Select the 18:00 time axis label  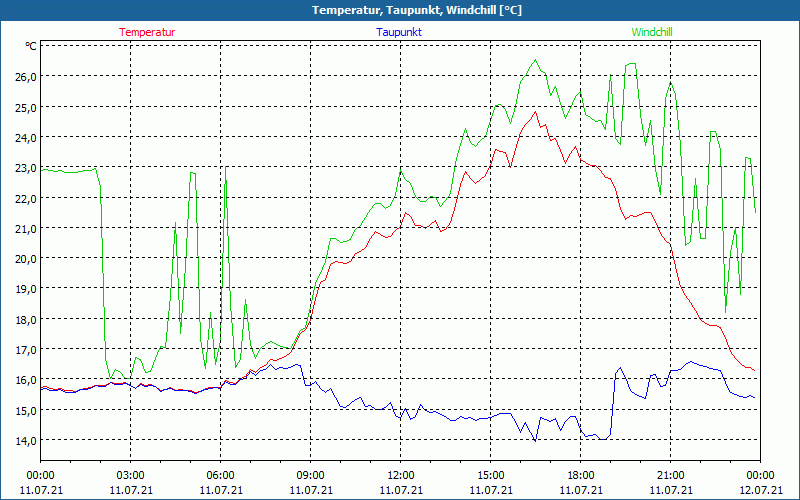[x=580, y=475]
